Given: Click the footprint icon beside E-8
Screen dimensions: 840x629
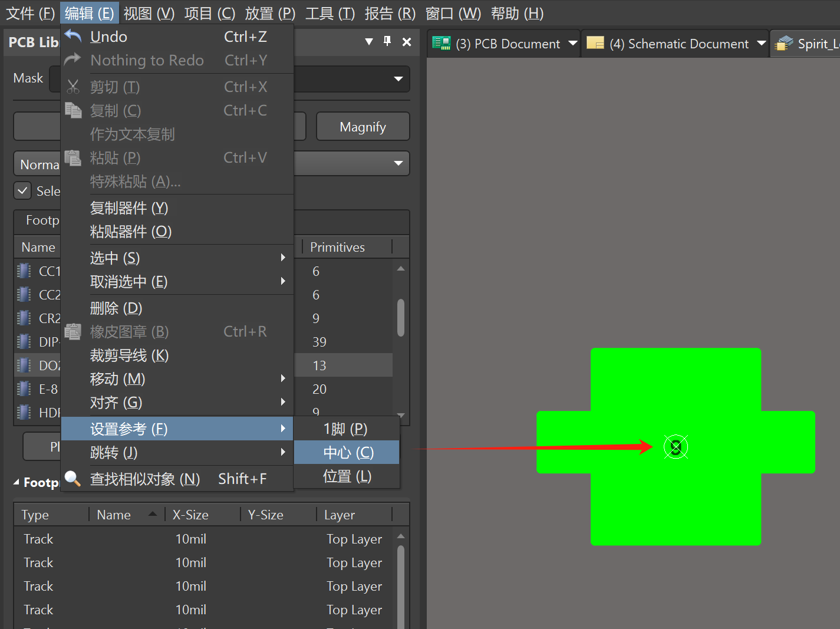Looking at the screenshot, I should tap(24, 389).
